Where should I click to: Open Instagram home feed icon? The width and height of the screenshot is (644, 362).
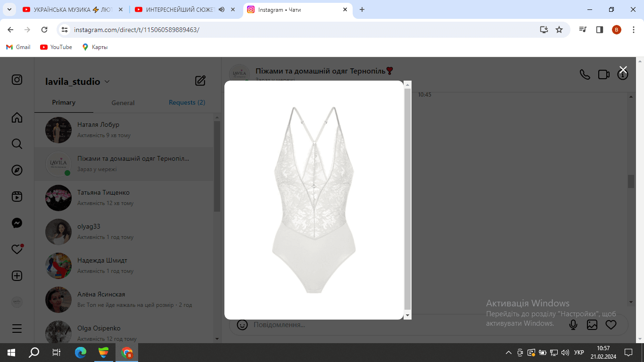click(17, 117)
